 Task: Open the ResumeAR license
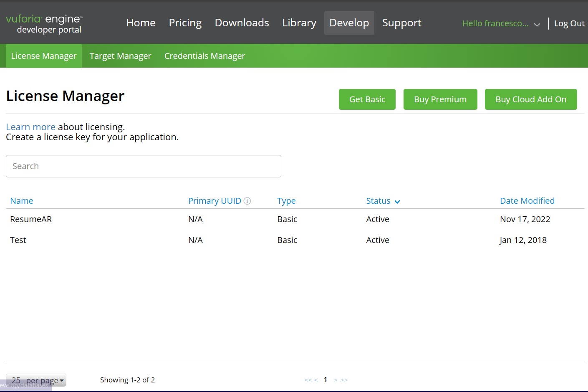tap(31, 219)
